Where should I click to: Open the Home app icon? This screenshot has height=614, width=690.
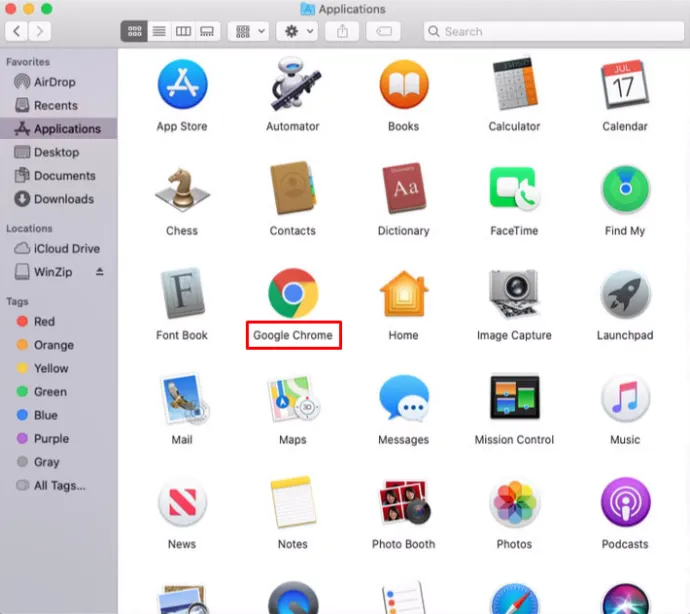[404, 293]
